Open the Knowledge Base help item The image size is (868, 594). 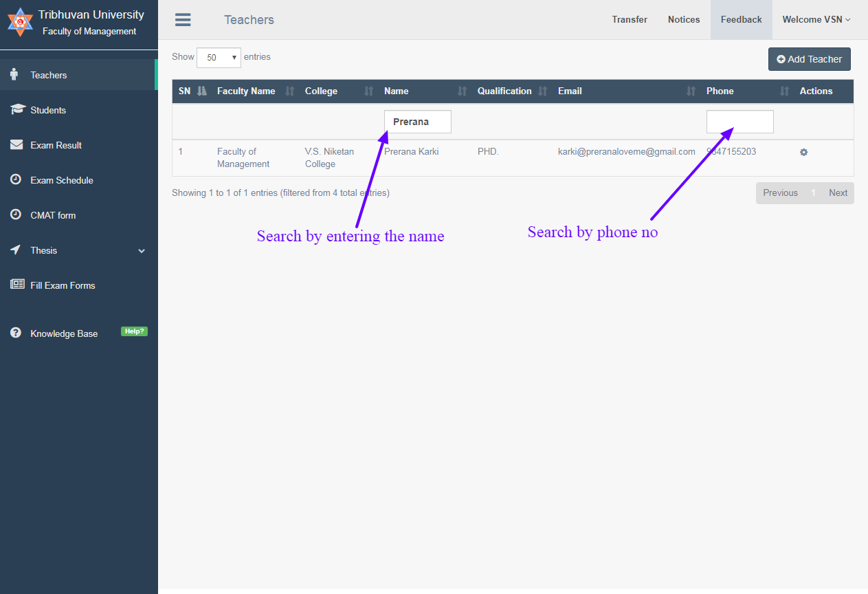point(64,333)
